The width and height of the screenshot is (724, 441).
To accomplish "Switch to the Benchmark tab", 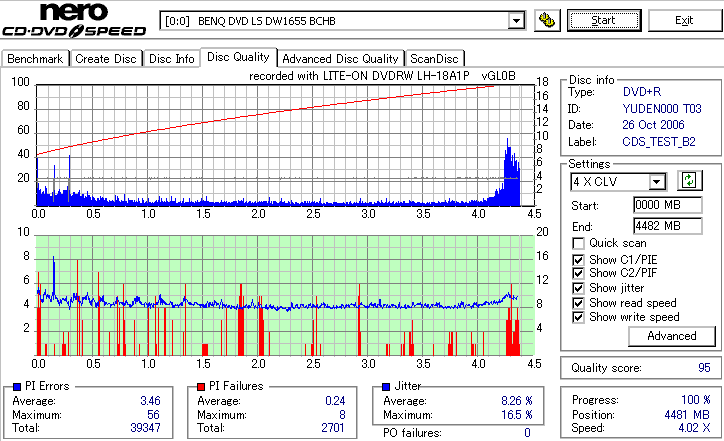I will [35, 59].
